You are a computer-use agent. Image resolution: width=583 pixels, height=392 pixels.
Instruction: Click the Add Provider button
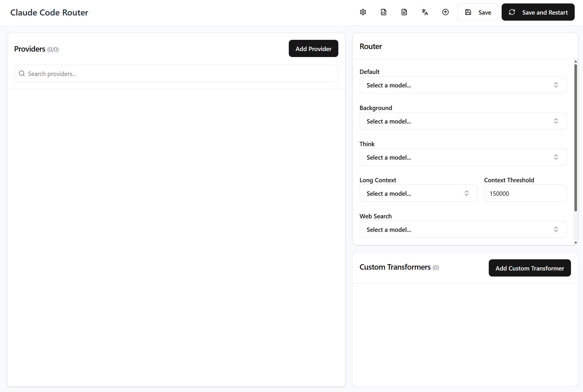pyautogui.click(x=313, y=48)
